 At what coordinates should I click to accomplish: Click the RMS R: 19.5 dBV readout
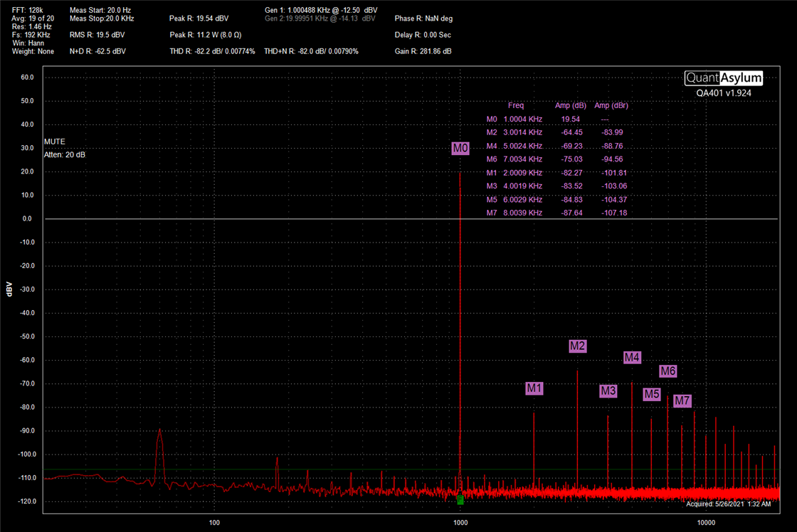click(x=97, y=35)
